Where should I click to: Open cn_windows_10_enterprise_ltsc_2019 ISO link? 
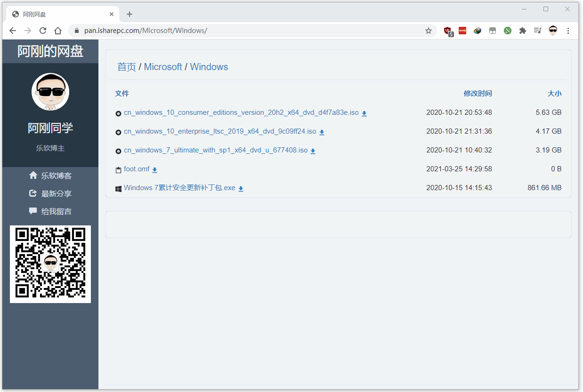pos(220,132)
